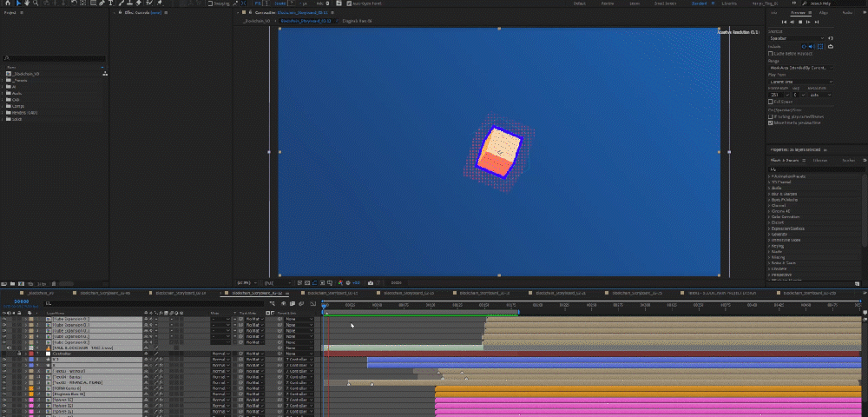
Task: Select the Hand tool
Action: coord(28,3)
